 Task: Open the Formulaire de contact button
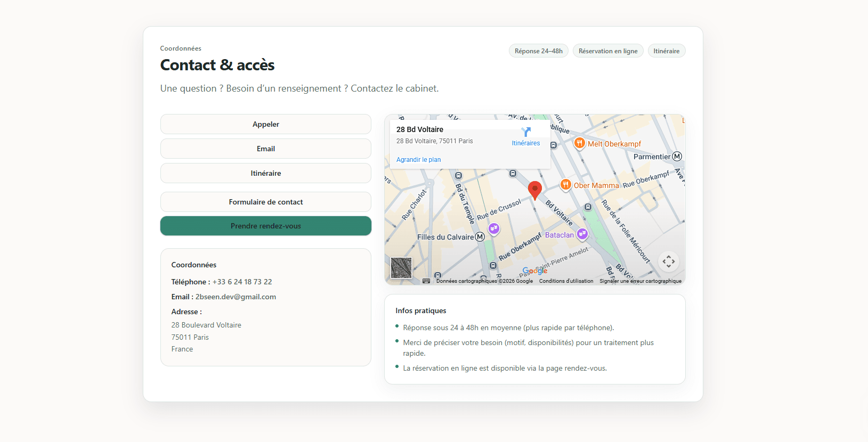pos(265,202)
